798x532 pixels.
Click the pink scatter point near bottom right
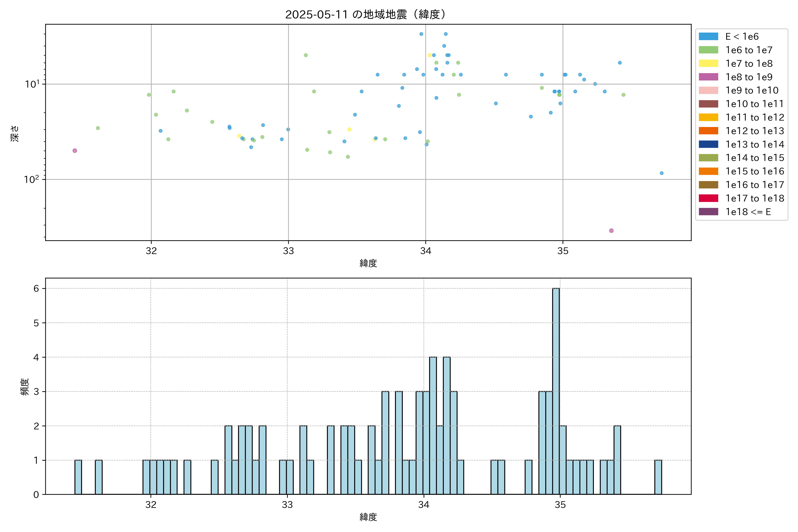point(611,231)
